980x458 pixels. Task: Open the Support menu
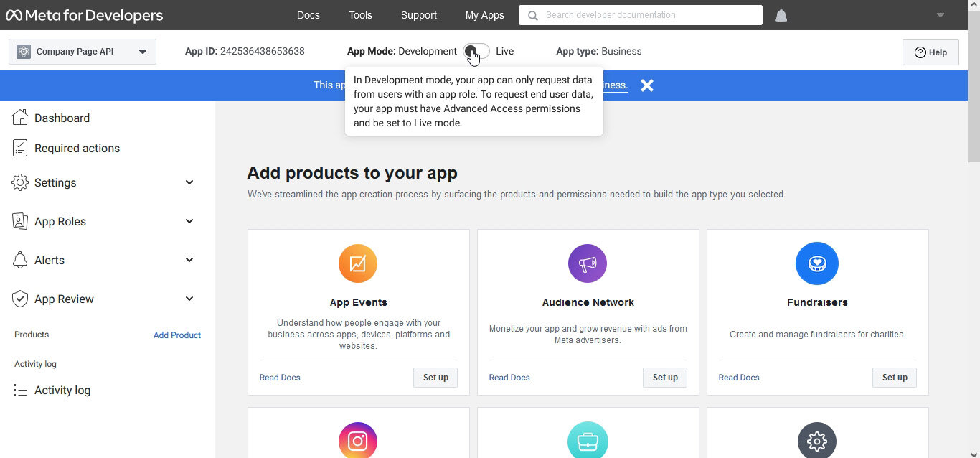click(419, 15)
